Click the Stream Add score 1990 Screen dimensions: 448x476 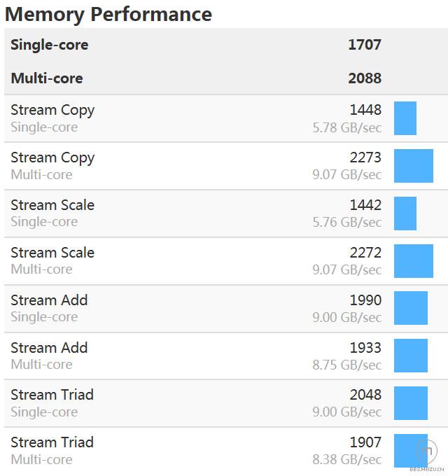(365, 300)
